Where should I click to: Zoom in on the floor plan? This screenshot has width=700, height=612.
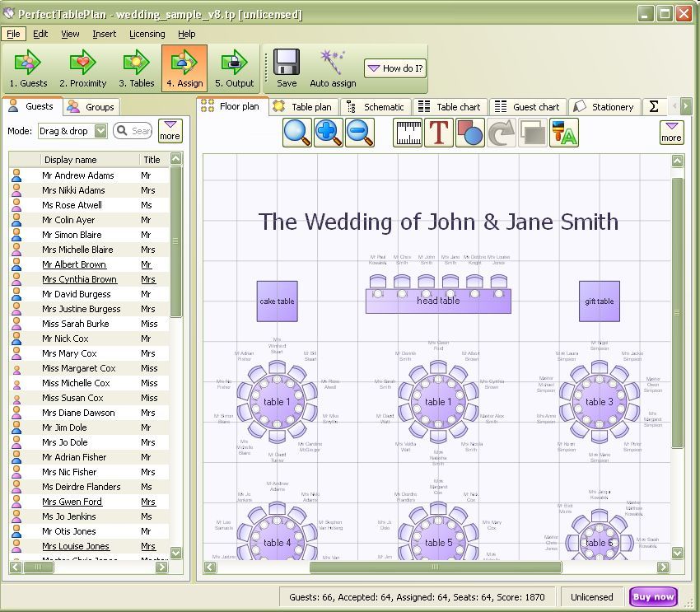point(328,133)
